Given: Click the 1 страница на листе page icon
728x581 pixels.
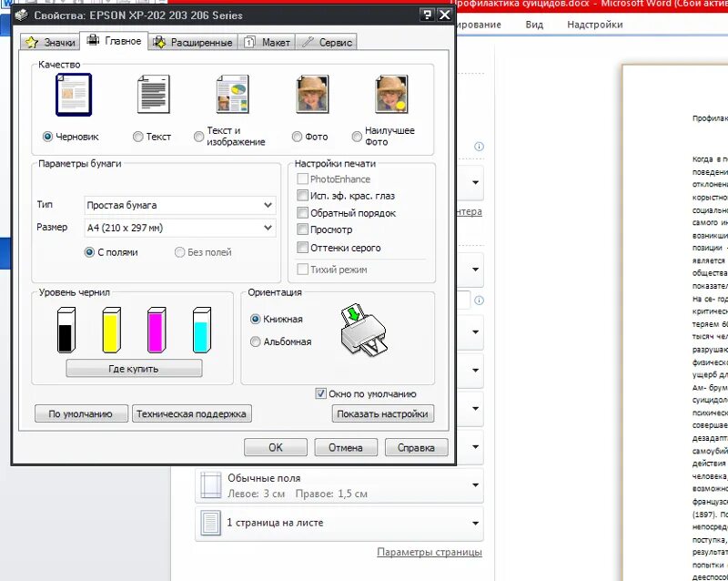Looking at the screenshot, I should 210,523.
